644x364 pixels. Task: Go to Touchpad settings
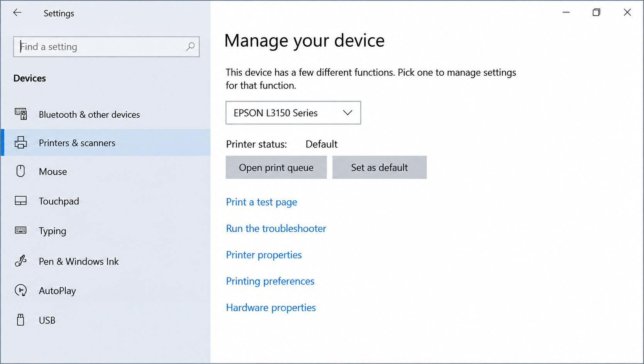pyautogui.click(x=106, y=201)
